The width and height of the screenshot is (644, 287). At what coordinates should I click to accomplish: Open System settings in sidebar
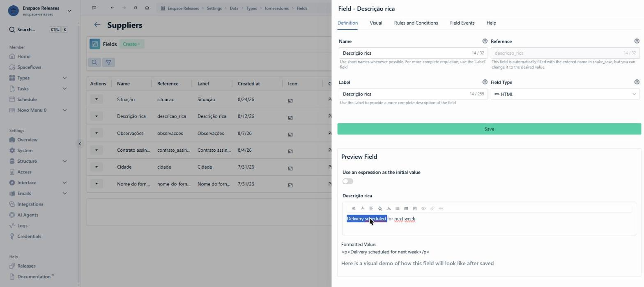[25, 150]
